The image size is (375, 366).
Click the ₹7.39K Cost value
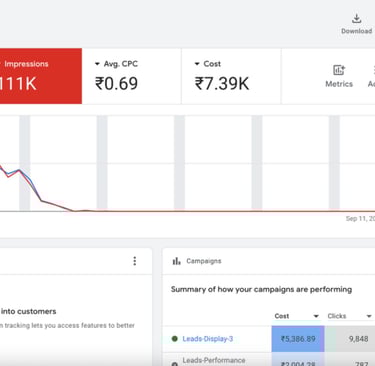coord(222,83)
